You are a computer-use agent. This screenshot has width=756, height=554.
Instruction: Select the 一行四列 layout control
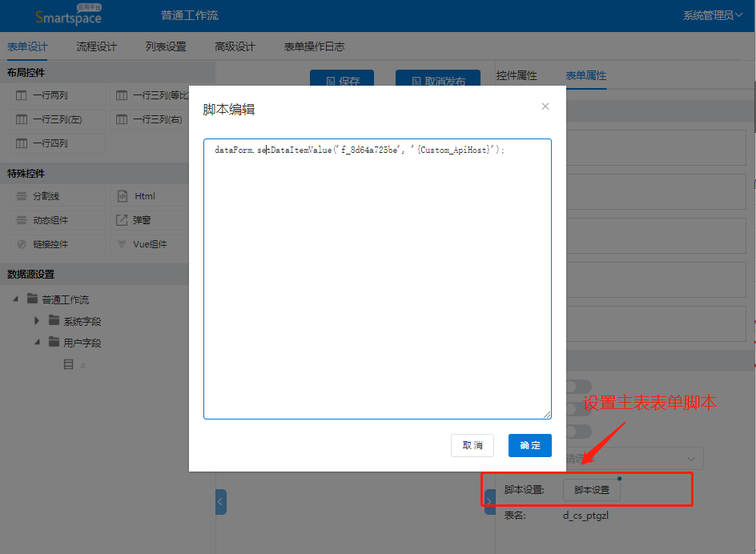(50, 143)
